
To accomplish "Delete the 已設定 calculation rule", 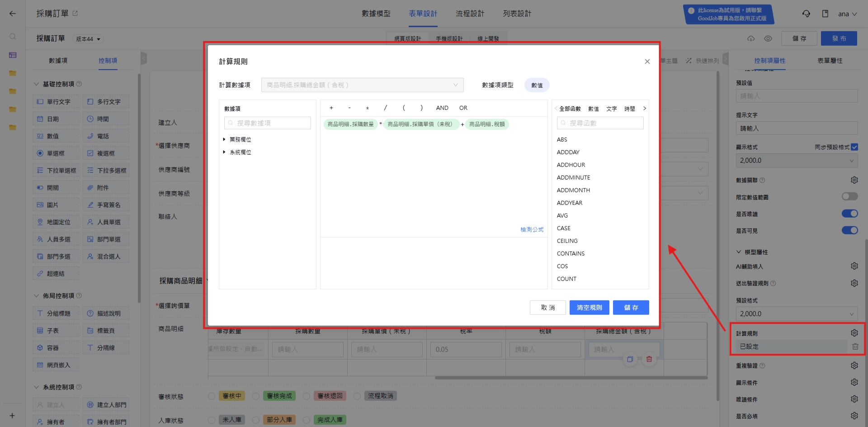I will pos(855,346).
